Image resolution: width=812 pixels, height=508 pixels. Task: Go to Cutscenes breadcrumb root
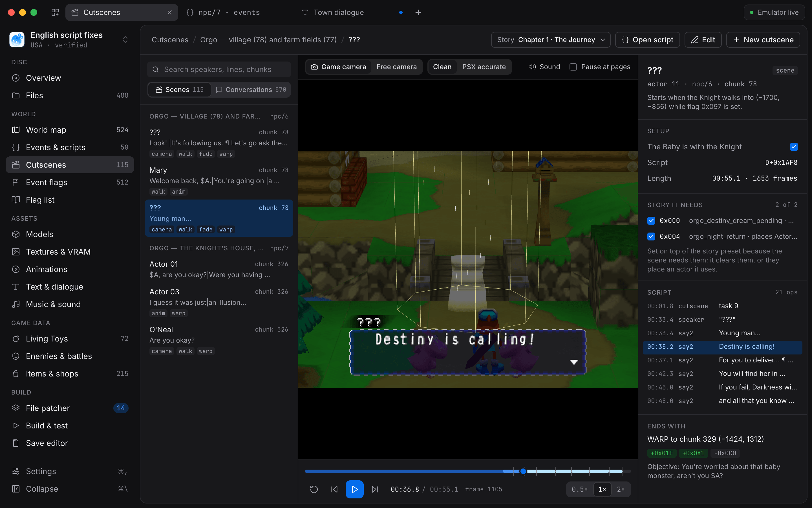(170, 40)
